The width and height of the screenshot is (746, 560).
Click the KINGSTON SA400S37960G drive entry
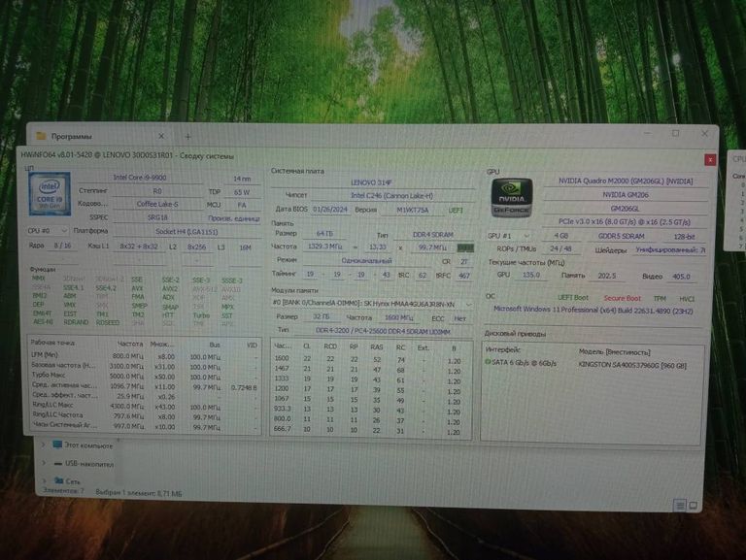pyautogui.click(x=632, y=365)
